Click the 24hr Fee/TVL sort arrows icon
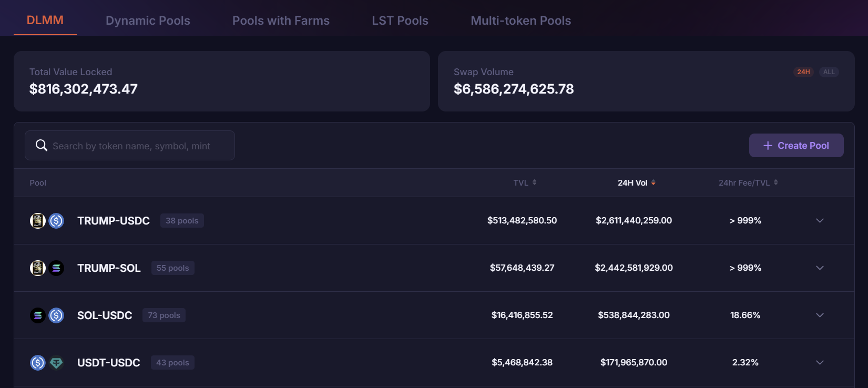The height and width of the screenshot is (388, 868). (775, 182)
